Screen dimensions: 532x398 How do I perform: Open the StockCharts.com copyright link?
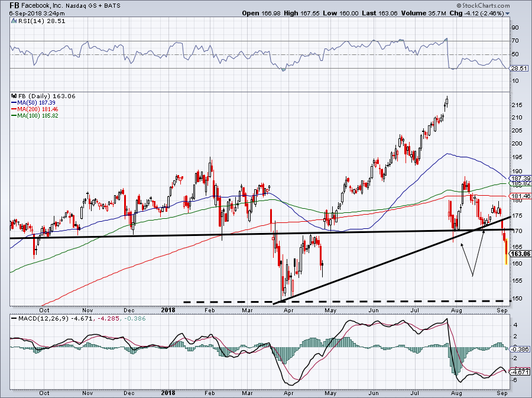click(483, 5)
